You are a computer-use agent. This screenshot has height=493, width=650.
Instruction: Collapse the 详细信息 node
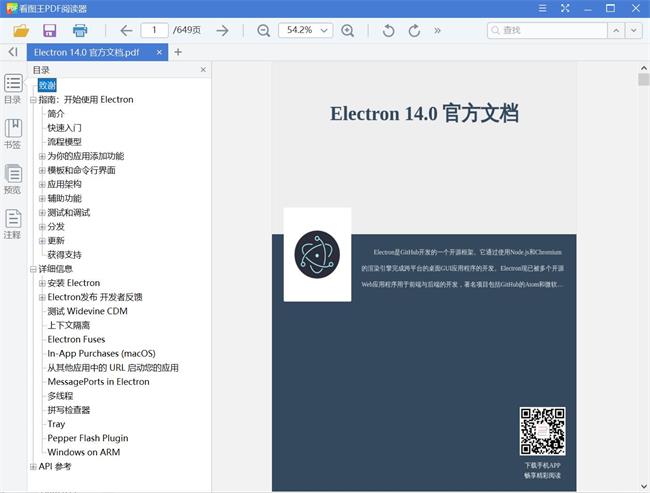(33, 269)
